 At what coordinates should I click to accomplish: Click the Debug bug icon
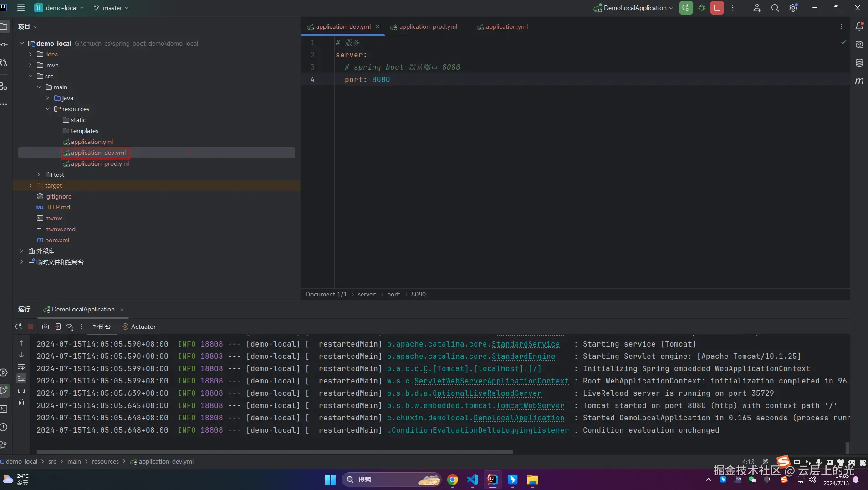coord(702,8)
